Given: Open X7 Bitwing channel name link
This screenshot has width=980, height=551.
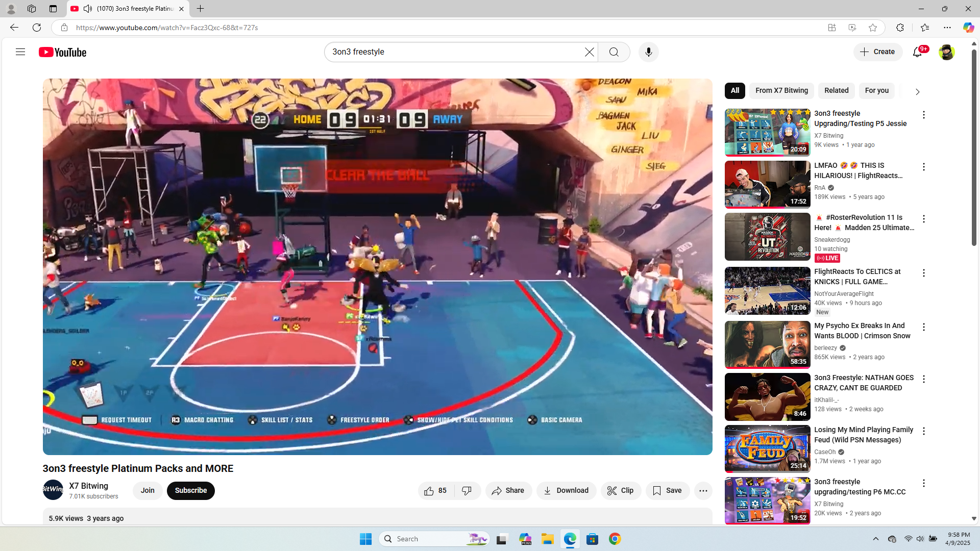Looking at the screenshot, I should coord(89,486).
